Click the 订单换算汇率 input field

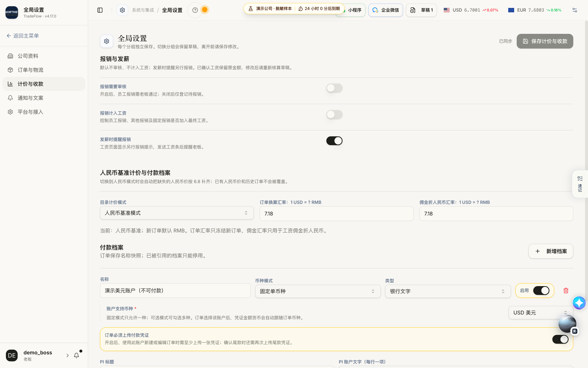(336, 214)
